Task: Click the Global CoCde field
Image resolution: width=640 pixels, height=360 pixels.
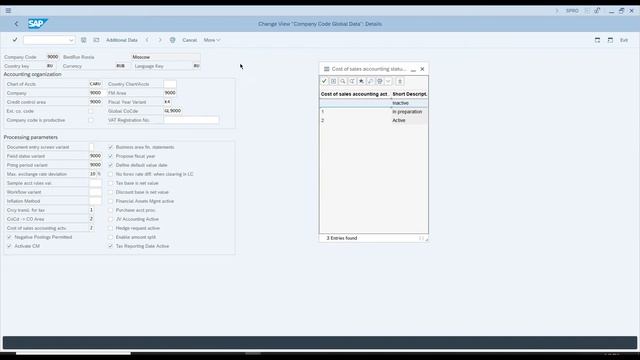Action: 173,111
